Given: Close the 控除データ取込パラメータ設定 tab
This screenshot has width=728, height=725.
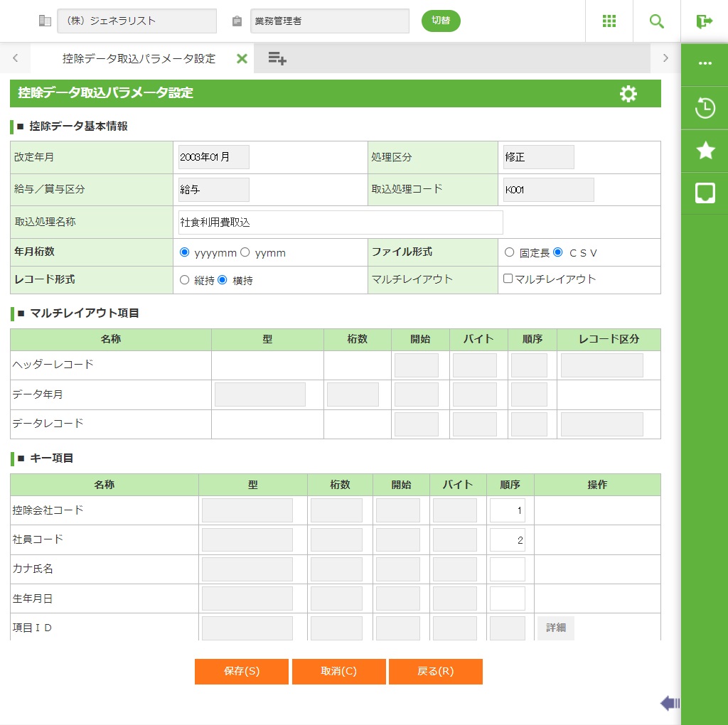Looking at the screenshot, I should point(242,59).
